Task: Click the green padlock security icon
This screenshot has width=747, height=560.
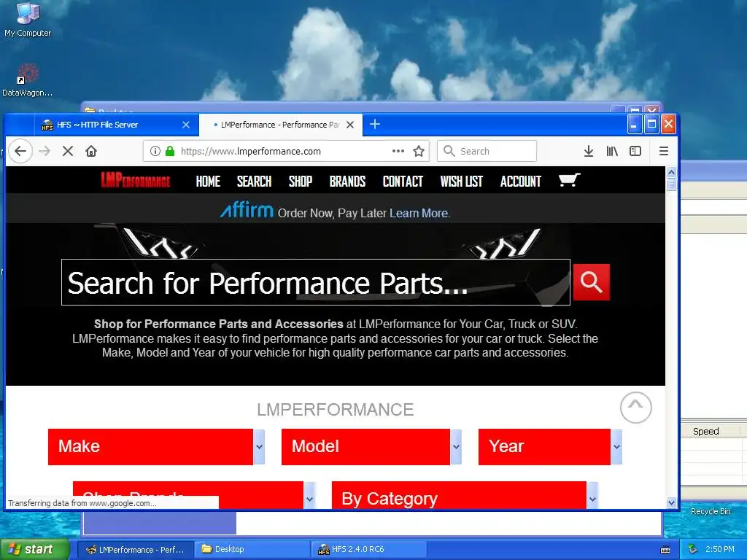Action: (169, 151)
